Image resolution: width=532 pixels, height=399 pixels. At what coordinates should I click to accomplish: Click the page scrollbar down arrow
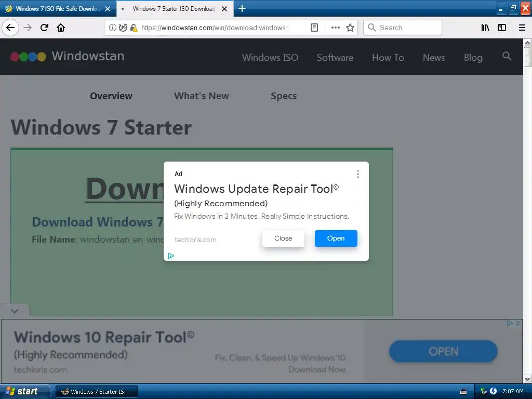pos(527,379)
